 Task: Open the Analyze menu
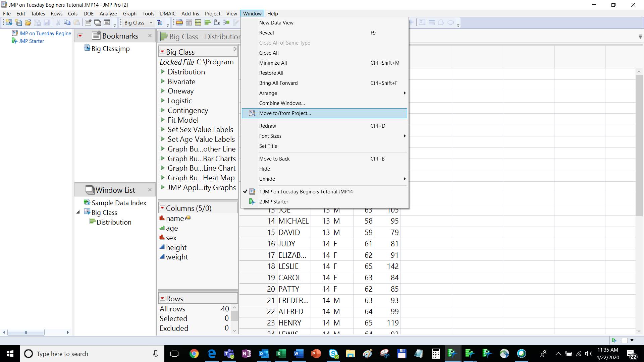point(108,13)
